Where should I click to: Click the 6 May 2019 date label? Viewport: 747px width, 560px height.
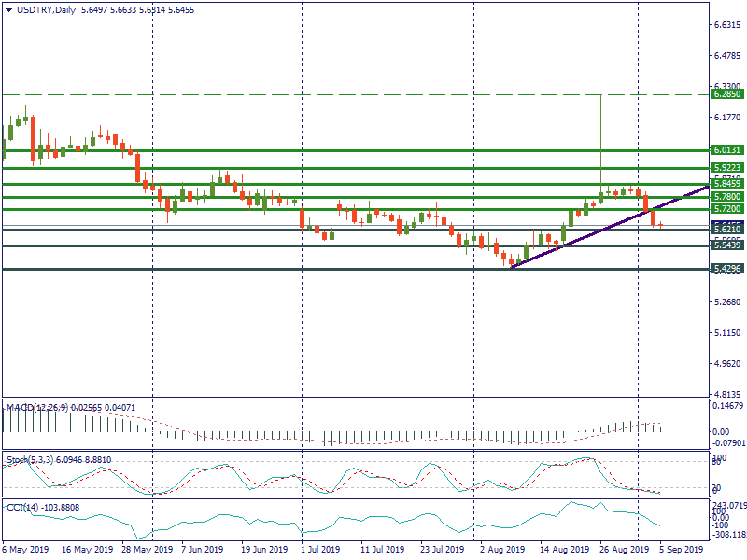tap(26, 550)
